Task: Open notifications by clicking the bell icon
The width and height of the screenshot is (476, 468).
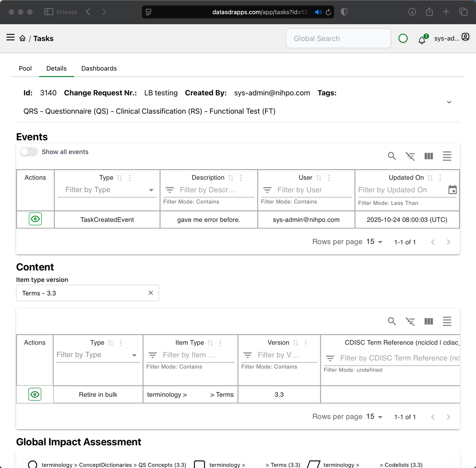Action: coord(422,40)
